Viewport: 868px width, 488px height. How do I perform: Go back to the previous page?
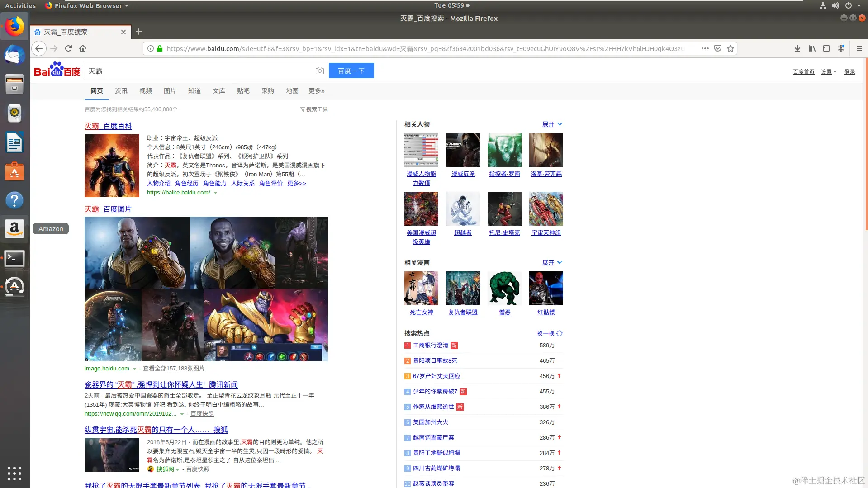point(39,48)
